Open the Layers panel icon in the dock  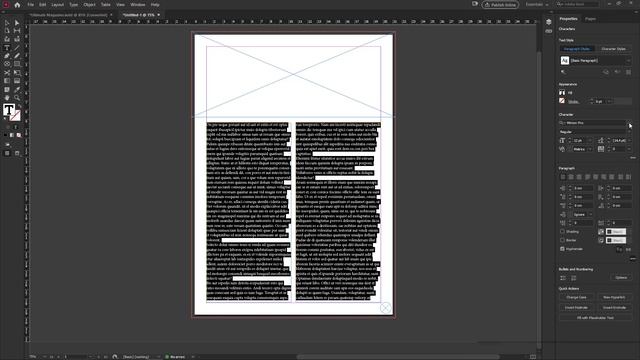(549, 22)
